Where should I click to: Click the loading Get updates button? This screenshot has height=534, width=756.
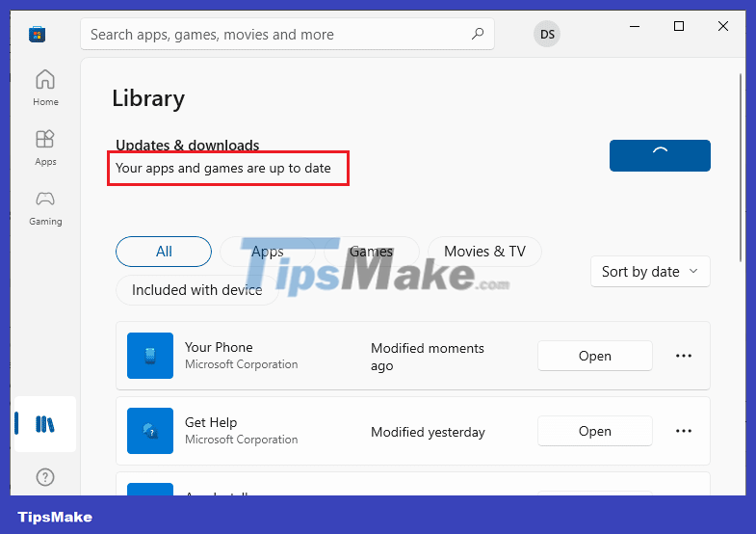[660, 155]
